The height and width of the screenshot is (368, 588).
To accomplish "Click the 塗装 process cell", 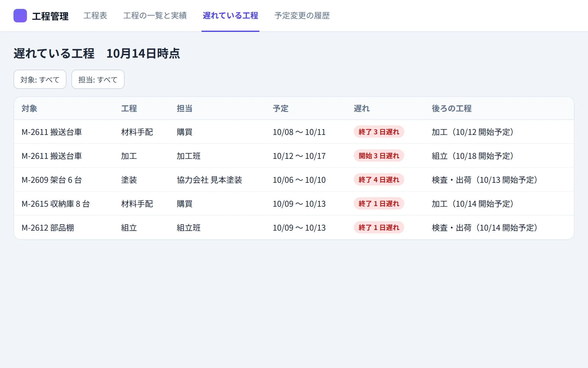I will (129, 180).
